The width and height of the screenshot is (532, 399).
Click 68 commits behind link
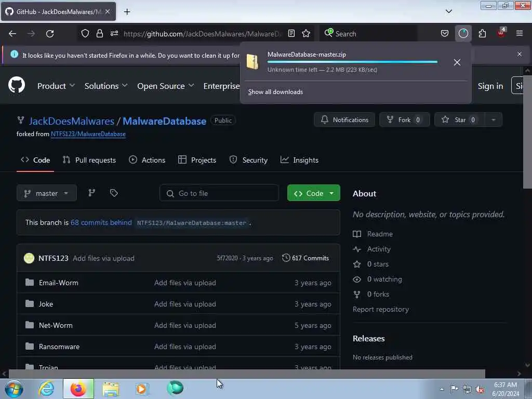click(101, 222)
